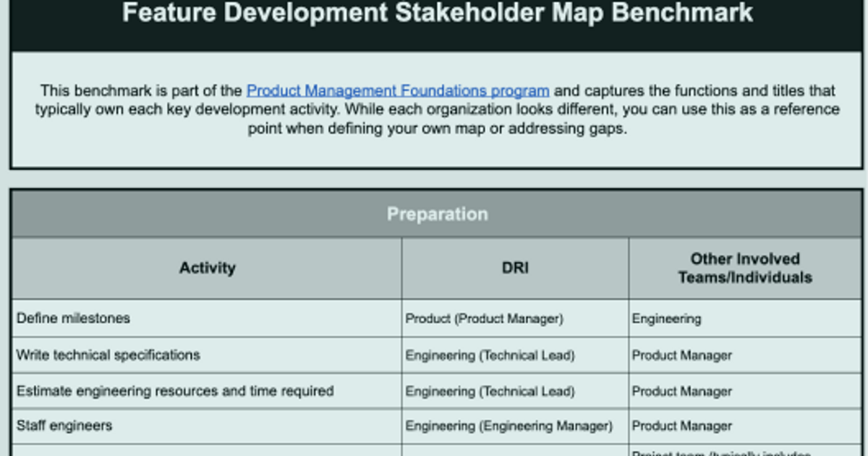
Task: Select the title Feature Development Stakeholder Map Benchmark
Action: tap(437, 12)
